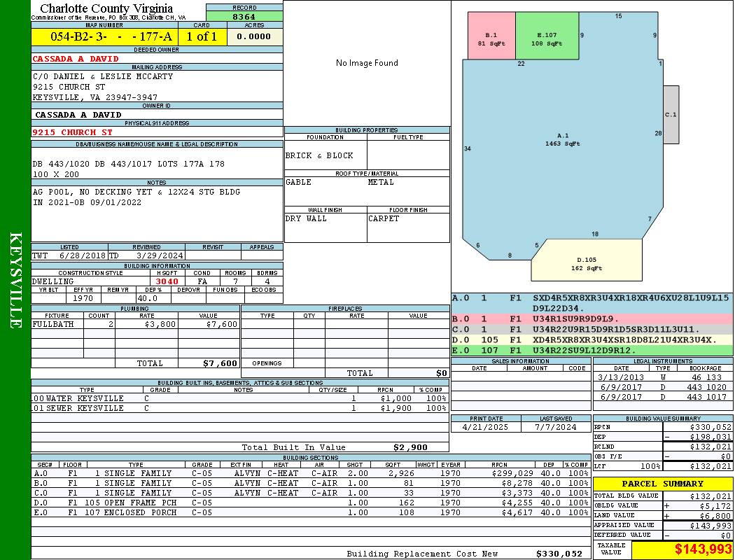Click blue A.1 1463 SqFt sketch area
Screen dimensions: 735x560
pyautogui.click(x=563, y=139)
